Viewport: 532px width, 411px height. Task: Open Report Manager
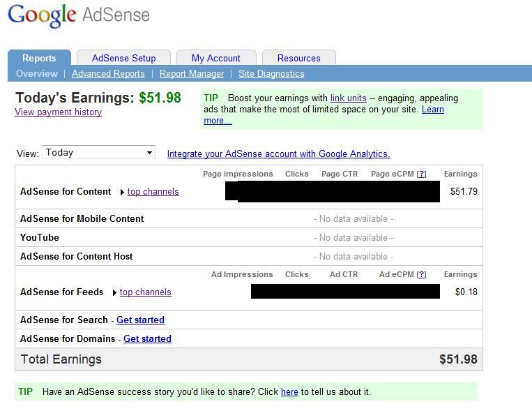pyautogui.click(x=192, y=74)
